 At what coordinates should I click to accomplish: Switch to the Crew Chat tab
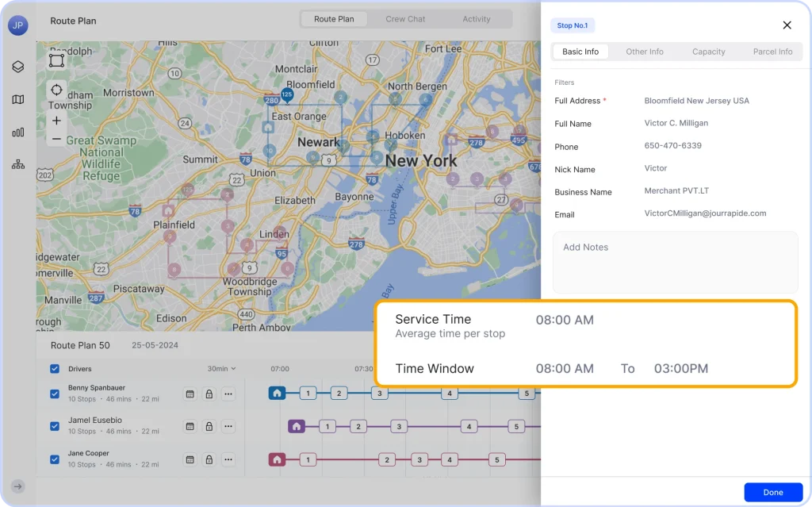405,19
